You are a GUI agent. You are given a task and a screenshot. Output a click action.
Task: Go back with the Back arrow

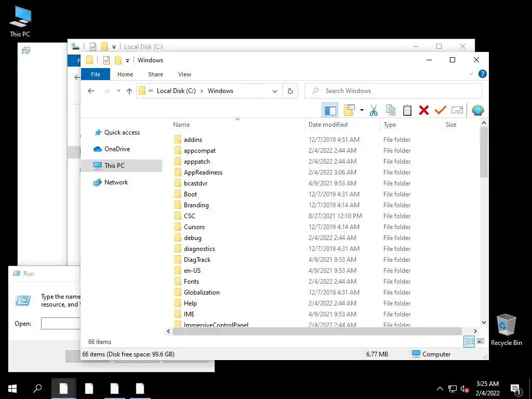tap(90, 91)
